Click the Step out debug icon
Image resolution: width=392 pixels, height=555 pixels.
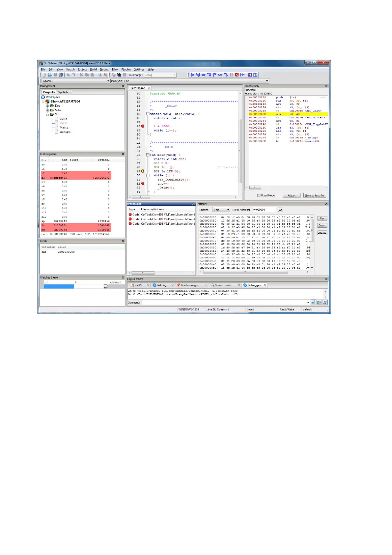click(214, 75)
